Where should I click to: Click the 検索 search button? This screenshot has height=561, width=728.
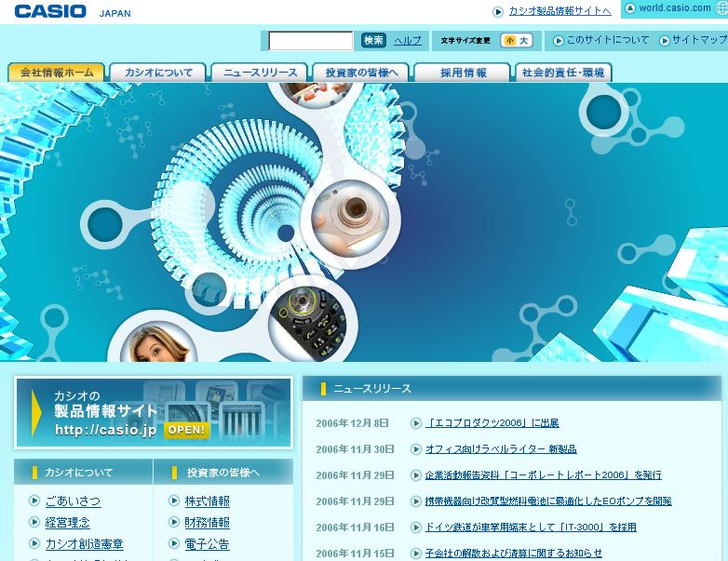point(373,40)
